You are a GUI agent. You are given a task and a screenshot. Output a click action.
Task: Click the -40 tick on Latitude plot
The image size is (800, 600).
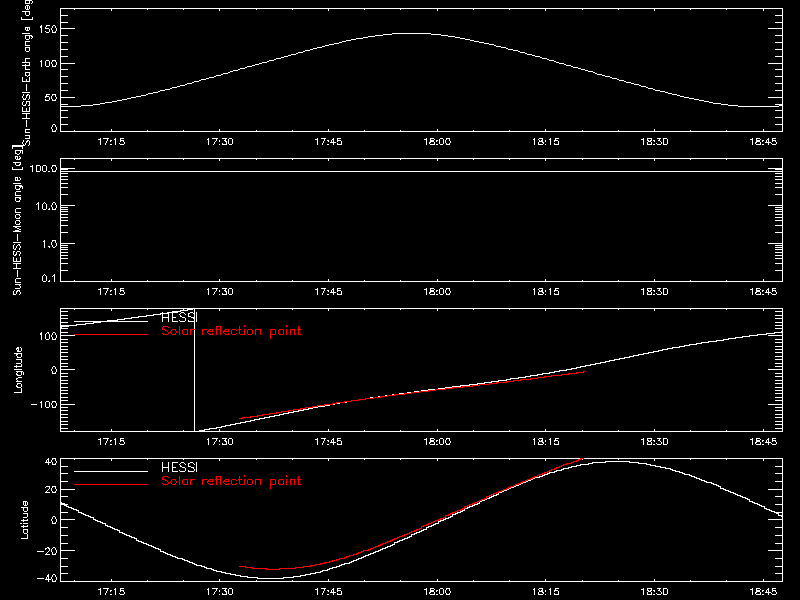[x=47, y=579]
